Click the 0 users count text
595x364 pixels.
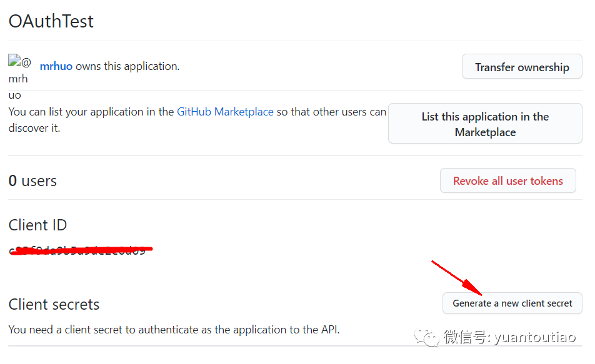(32, 181)
